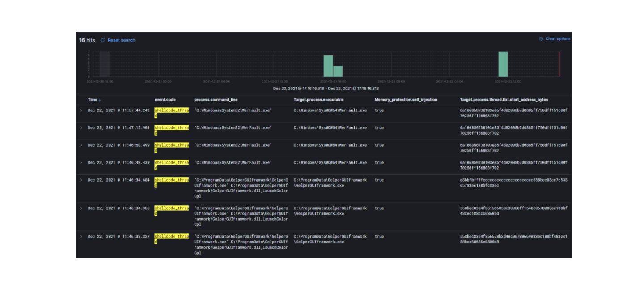Expand the 11:57:44.242 event row

coord(81,110)
